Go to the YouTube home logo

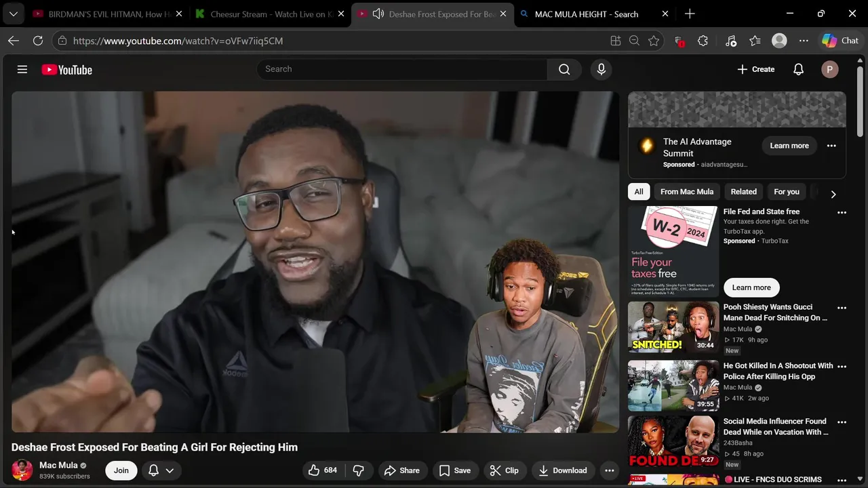pyautogui.click(x=66, y=69)
